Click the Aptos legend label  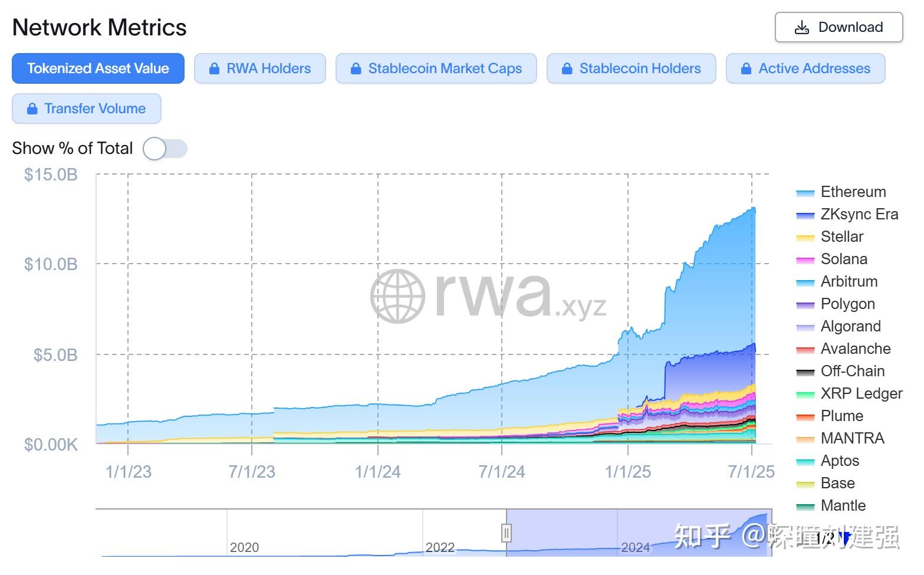click(x=840, y=461)
